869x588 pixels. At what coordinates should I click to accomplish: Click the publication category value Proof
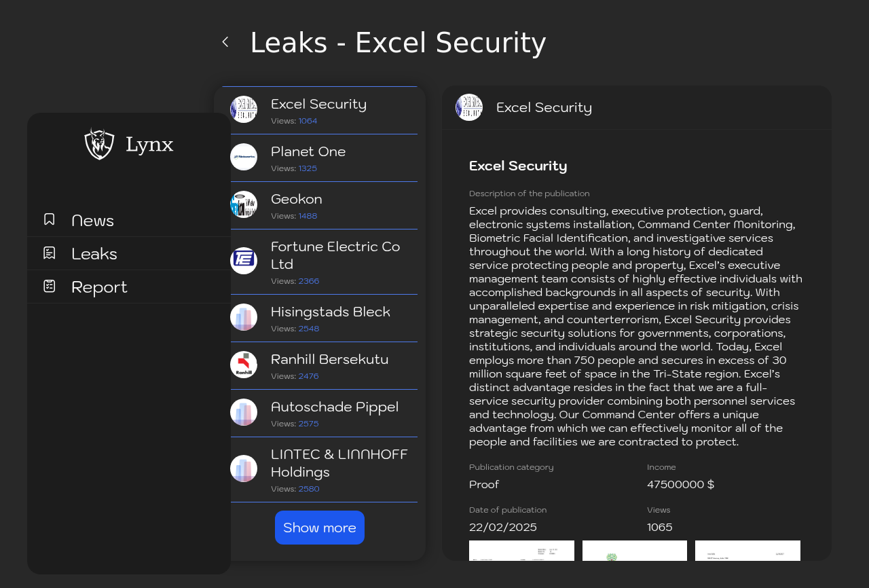(x=484, y=485)
